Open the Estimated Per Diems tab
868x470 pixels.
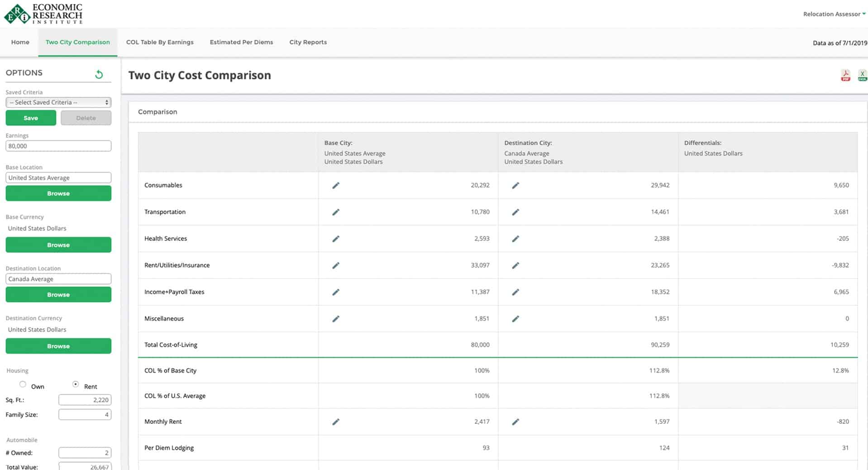click(241, 42)
